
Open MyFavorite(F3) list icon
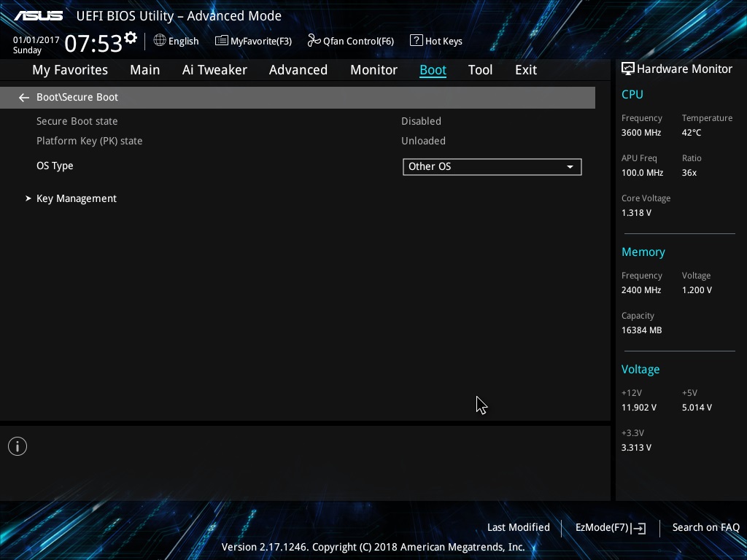pyautogui.click(x=221, y=41)
